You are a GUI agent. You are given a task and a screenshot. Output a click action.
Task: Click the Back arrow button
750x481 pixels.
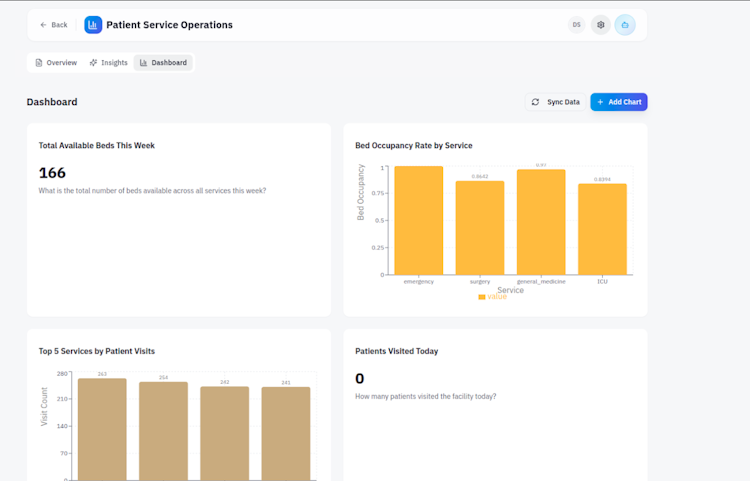pos(54,25)
